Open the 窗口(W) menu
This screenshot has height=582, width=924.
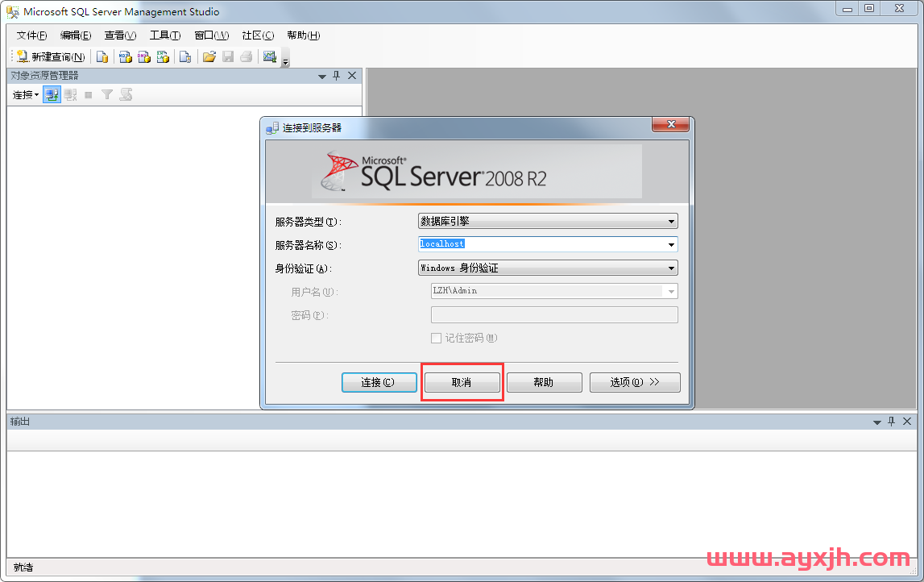212,35
